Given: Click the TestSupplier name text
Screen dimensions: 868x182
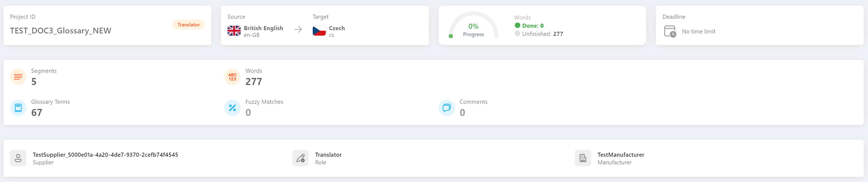Looking at the screenshot, I should point(105,155).
